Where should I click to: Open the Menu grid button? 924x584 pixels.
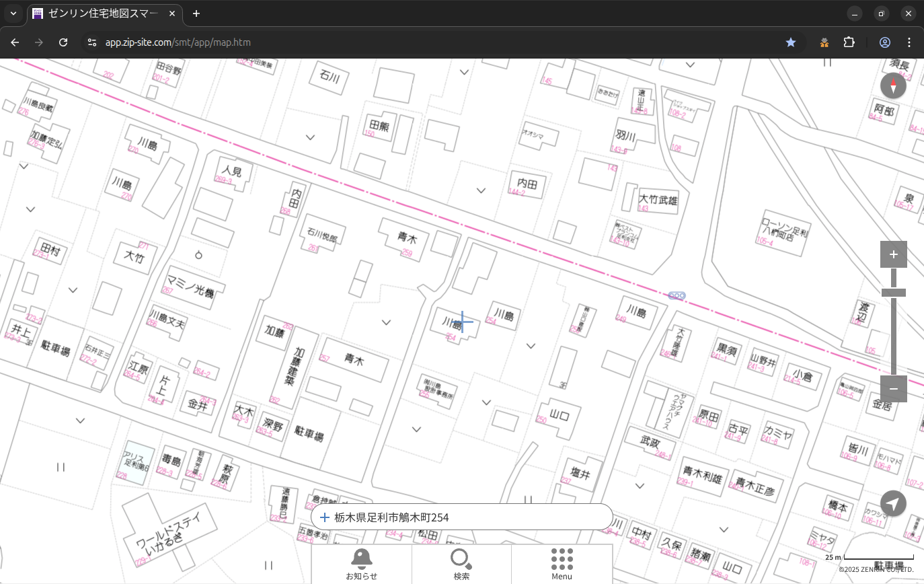(562, 564)
